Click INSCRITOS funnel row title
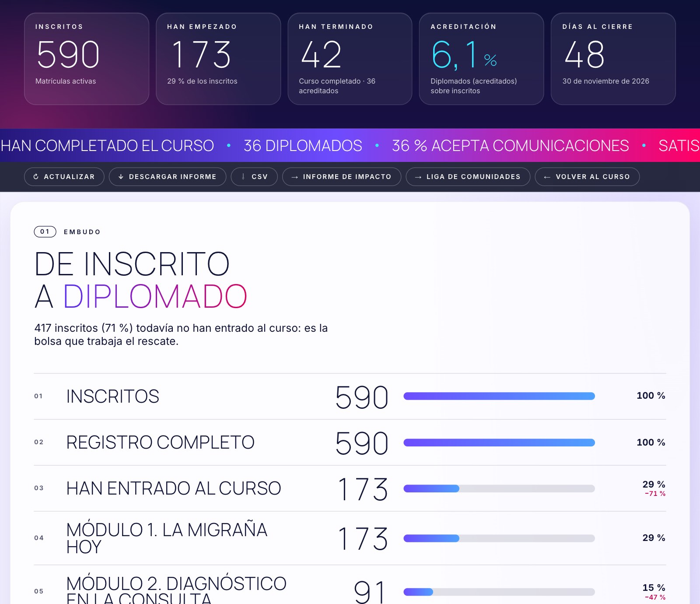This screenshot has height=604, width=700. click(x=112, y=397)
